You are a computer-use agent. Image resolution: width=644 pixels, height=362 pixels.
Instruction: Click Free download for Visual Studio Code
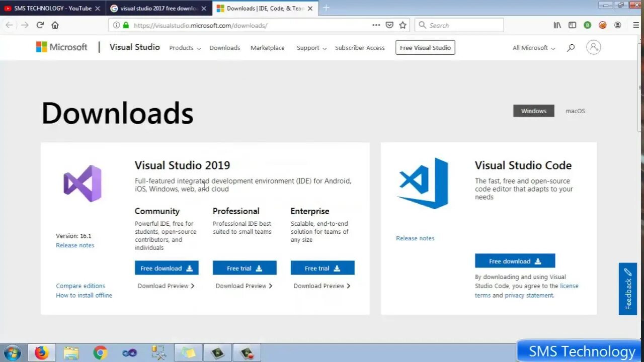click(x=515, y=261)
